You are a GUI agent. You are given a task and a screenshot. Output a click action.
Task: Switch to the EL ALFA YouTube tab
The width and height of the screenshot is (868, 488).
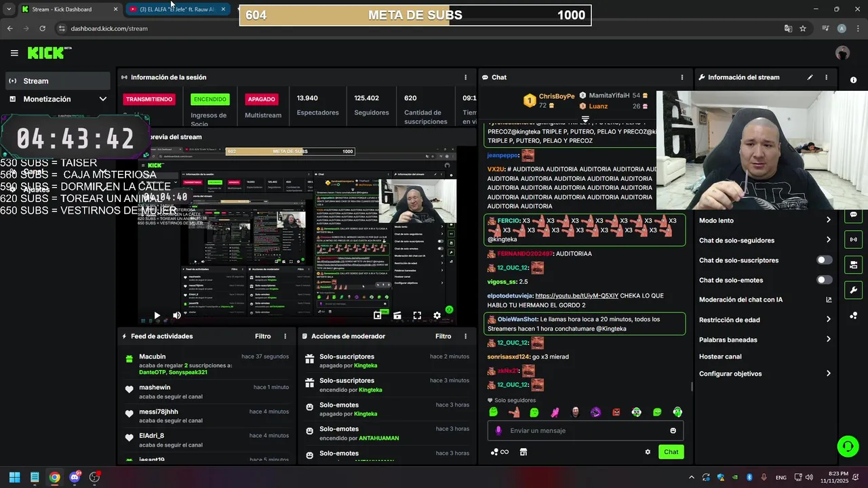(x=178, y=9)
